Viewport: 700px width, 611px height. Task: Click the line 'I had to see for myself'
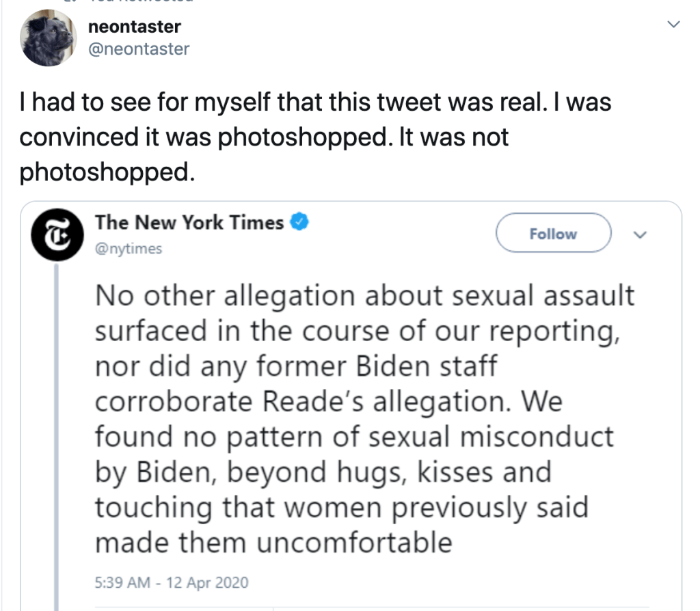314,103
